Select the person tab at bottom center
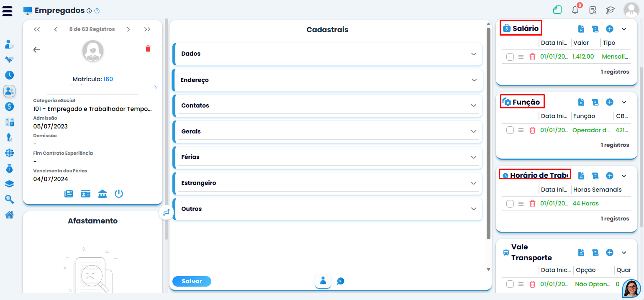Image resolution: width=644 pixels, height=300 pixels. click(323, 281)
